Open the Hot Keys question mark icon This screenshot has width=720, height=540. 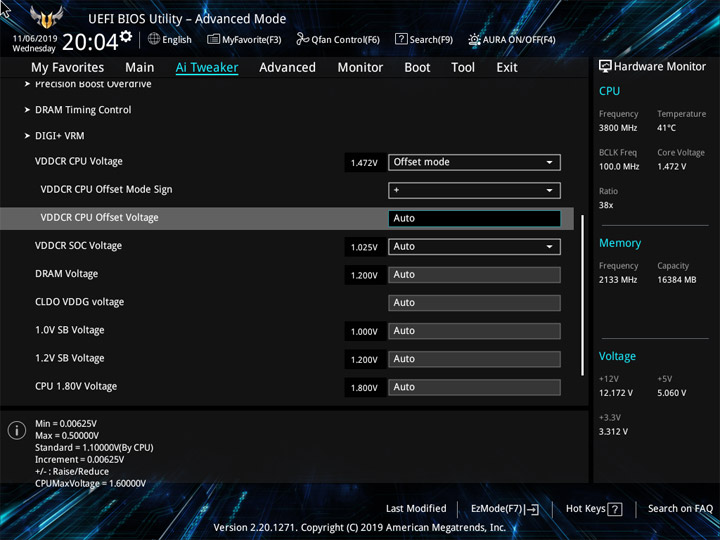pos(615,509)
